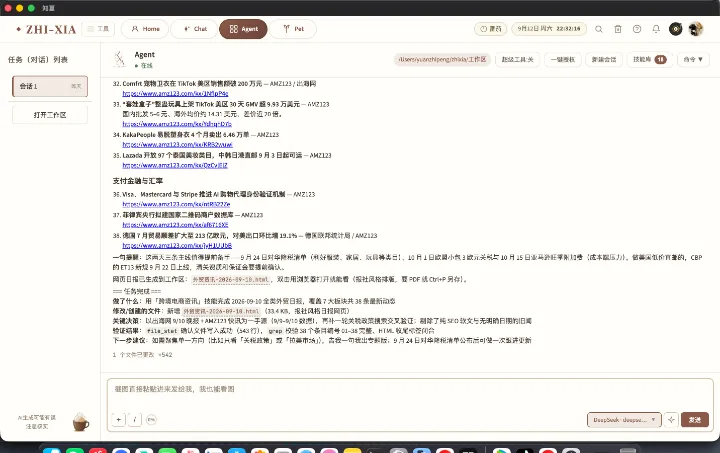Open link under item 32 Comfrt
The image size is (720, 453).
click(175, 94)
